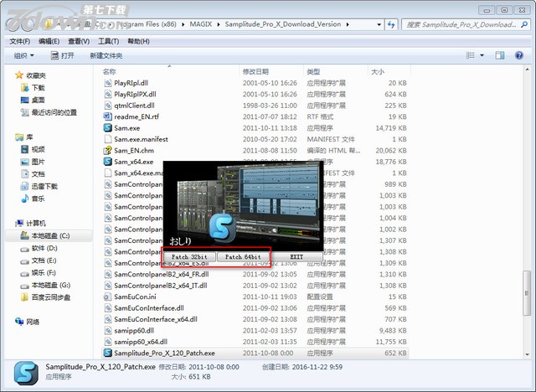Screen dimensions: 536x392
Task: Open the 组织 dropdown menu
Action: [24, 55]
